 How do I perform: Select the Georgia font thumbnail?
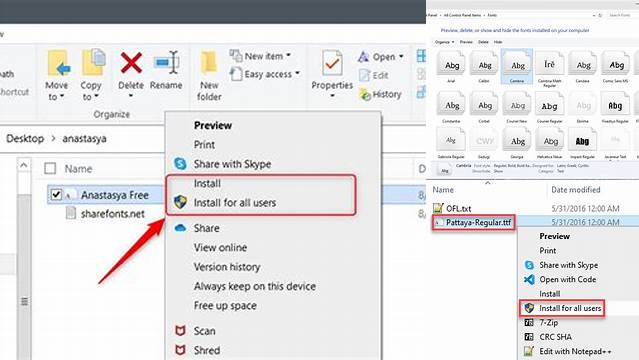click(517, 143)
